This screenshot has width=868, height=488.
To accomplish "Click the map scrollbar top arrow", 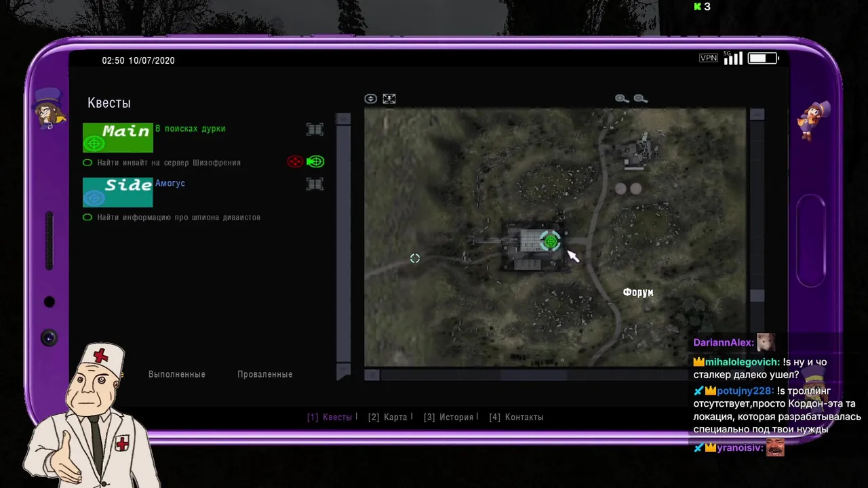I will pyautogui.click(x=757, y=115).
